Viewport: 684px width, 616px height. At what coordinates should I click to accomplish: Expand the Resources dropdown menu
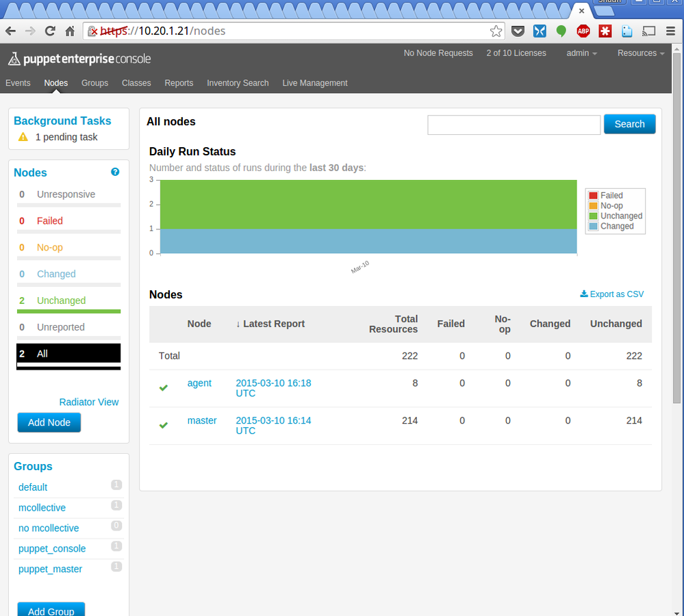click(x=641, y=53)
